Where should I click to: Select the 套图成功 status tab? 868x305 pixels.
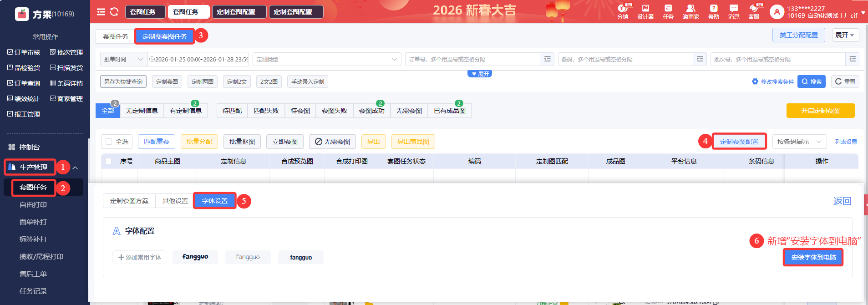coord(371,111)
